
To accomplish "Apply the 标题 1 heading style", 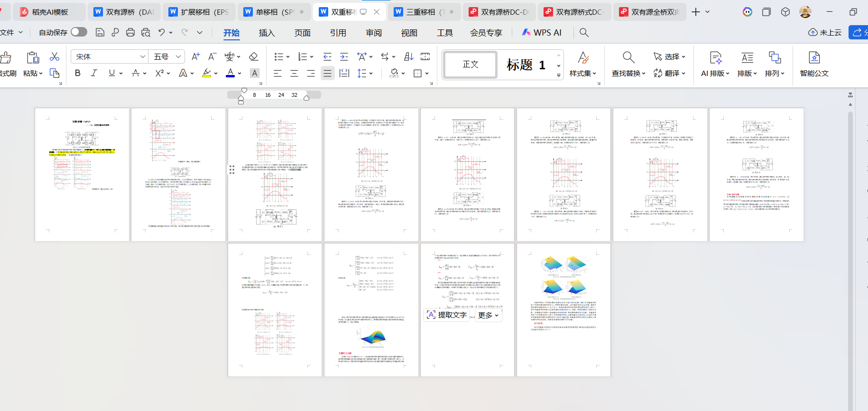I will click(x=526, y=65).
